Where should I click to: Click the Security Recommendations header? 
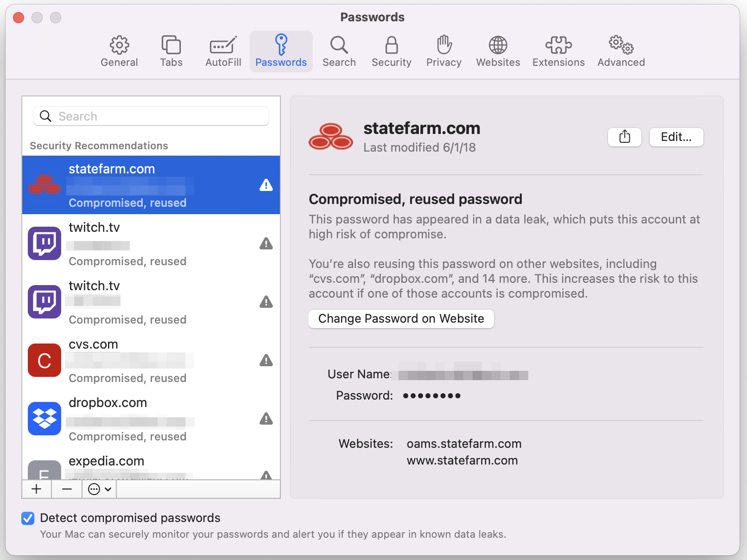point(99,146)
